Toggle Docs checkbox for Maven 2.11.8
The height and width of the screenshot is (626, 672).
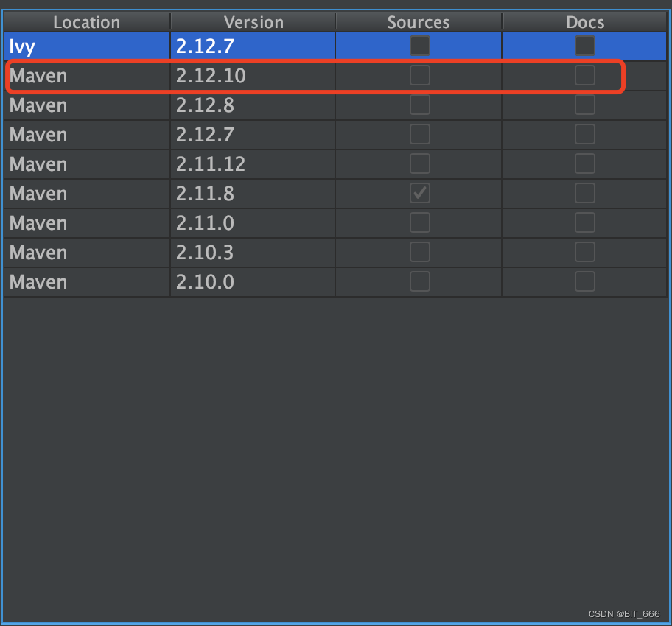pyautogui.click(x=584, y=193)
